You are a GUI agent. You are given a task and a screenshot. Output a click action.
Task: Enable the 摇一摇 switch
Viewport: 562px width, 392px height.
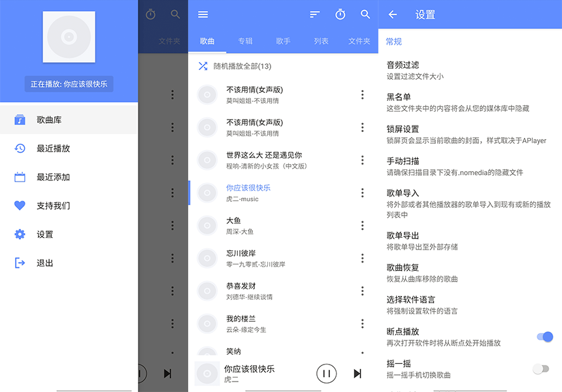tap(541, 368)
